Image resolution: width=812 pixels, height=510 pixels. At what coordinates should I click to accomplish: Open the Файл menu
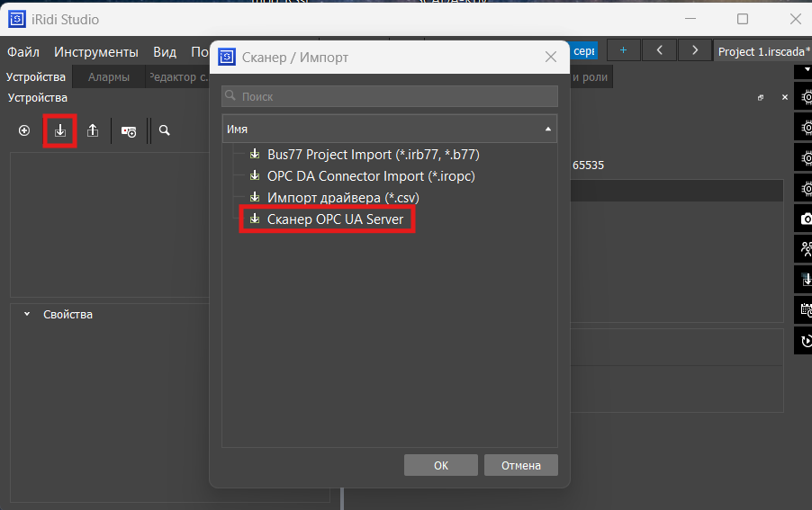click(23, 52)
